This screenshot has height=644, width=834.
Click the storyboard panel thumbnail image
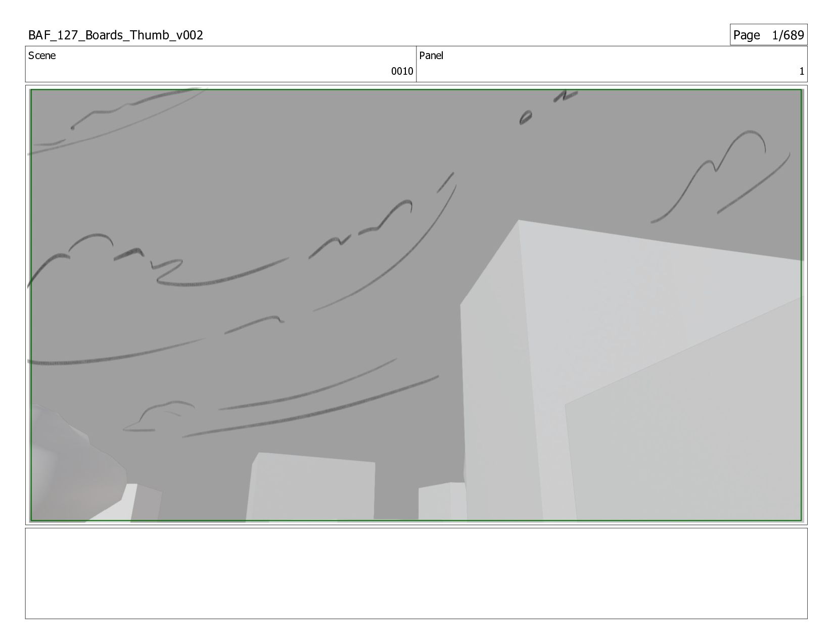click(416, 305)
